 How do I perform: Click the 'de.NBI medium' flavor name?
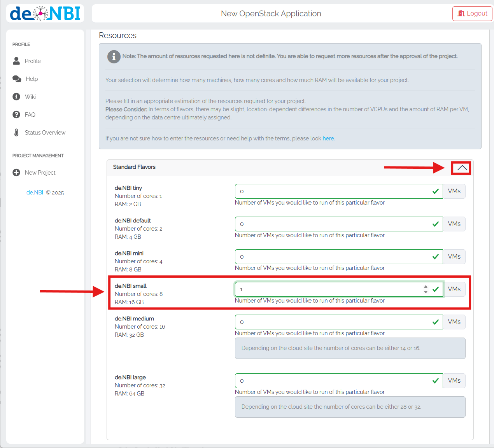click(134, 318)
